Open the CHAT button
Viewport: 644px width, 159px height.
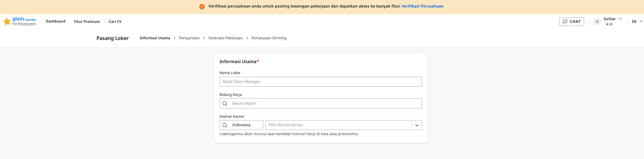(571, 21)
